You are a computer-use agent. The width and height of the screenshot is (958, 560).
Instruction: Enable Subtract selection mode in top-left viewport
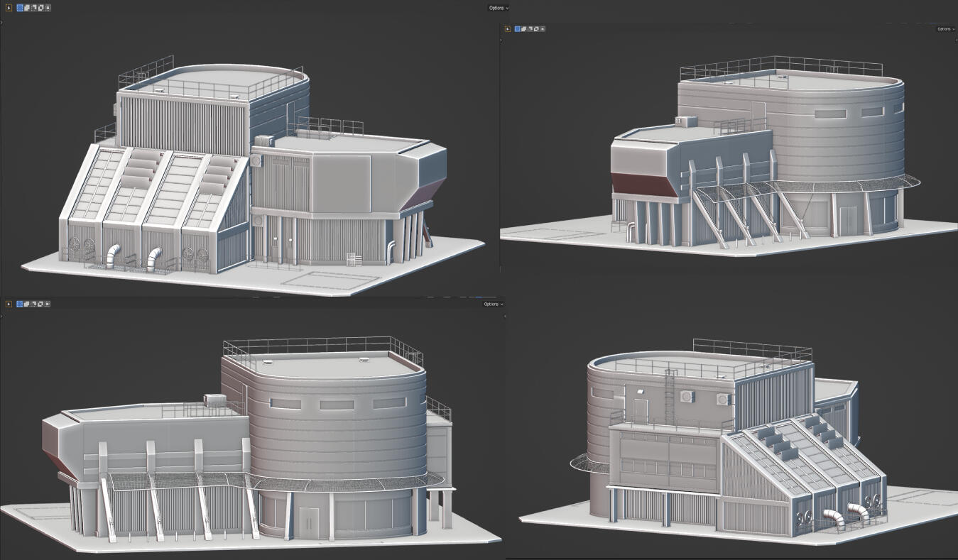click(33, 8)
